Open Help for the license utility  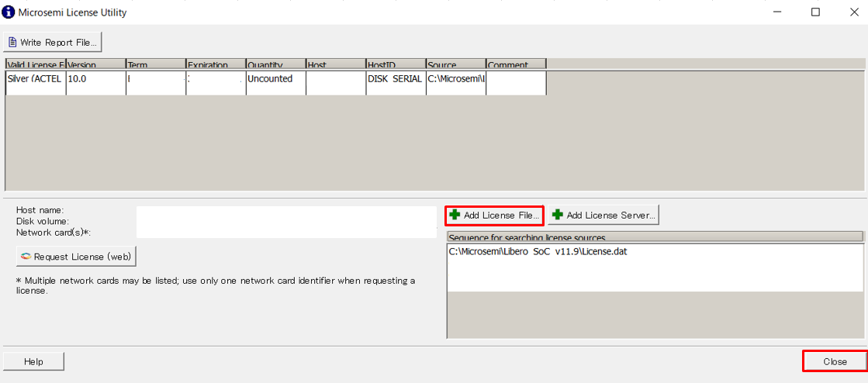coord(34,361)
